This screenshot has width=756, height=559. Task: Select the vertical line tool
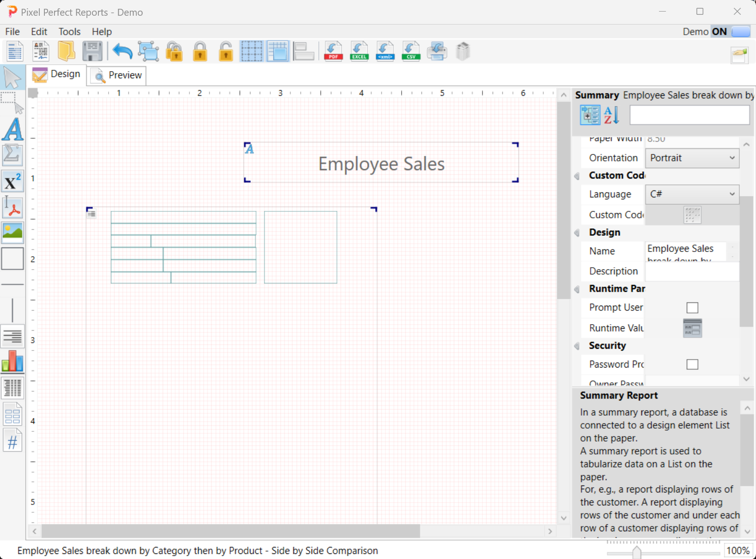click(12, 310)
